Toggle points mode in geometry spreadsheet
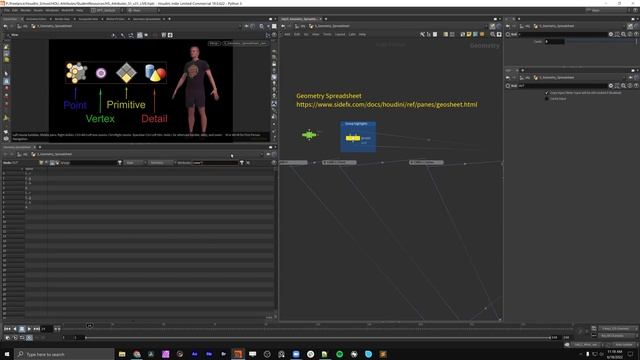Viewport: 640px width, 360px height. (x=41, y=163)
